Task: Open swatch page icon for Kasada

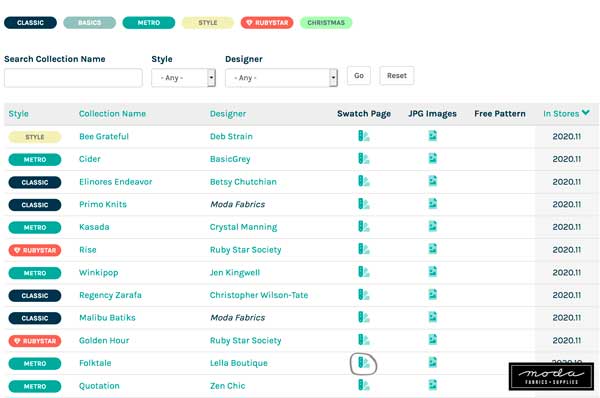Action: [x=364, y=227]
